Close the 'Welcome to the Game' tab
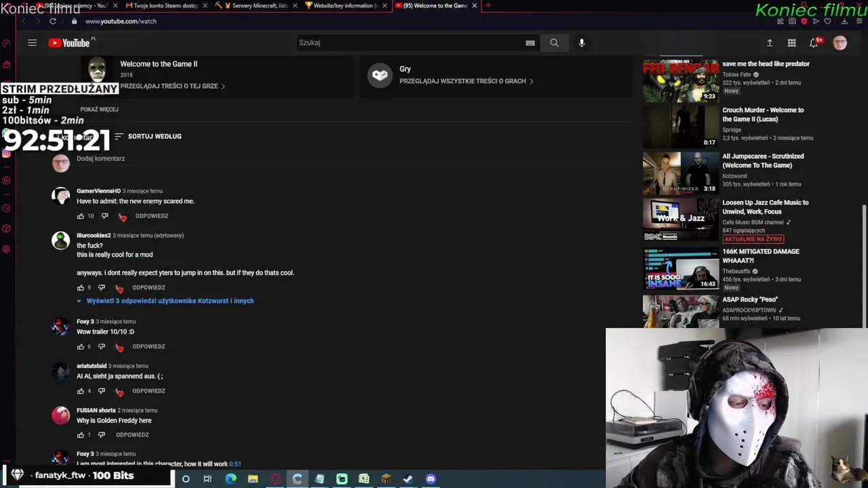Image resolution: width=868 pixels, height=488 pixels. click(x=475, y=5)
